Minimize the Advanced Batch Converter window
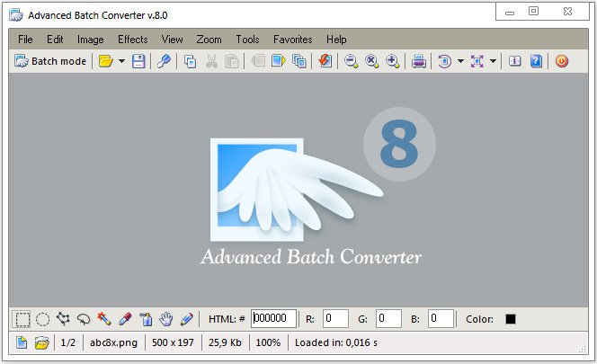The height and width of the screenshot is (364, 597). point(510,13)
